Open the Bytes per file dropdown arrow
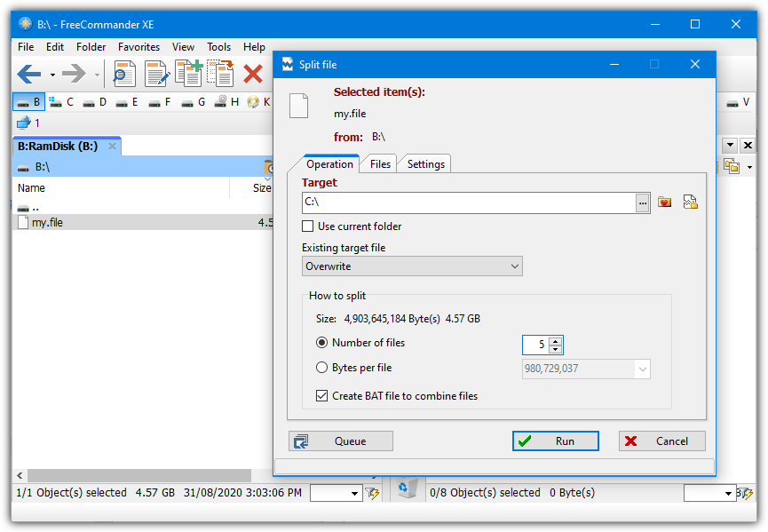This screenshot has height=532, width=768. pos(643,369)
